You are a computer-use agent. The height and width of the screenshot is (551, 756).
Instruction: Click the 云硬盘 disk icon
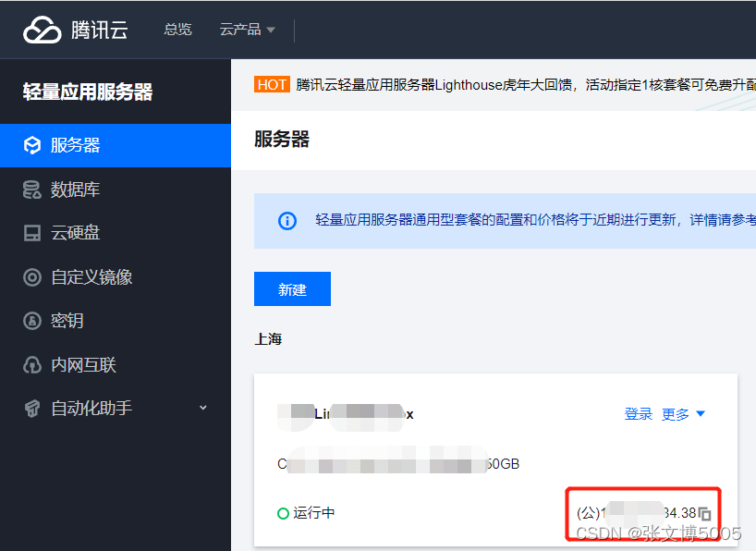(x=32, y=233)
